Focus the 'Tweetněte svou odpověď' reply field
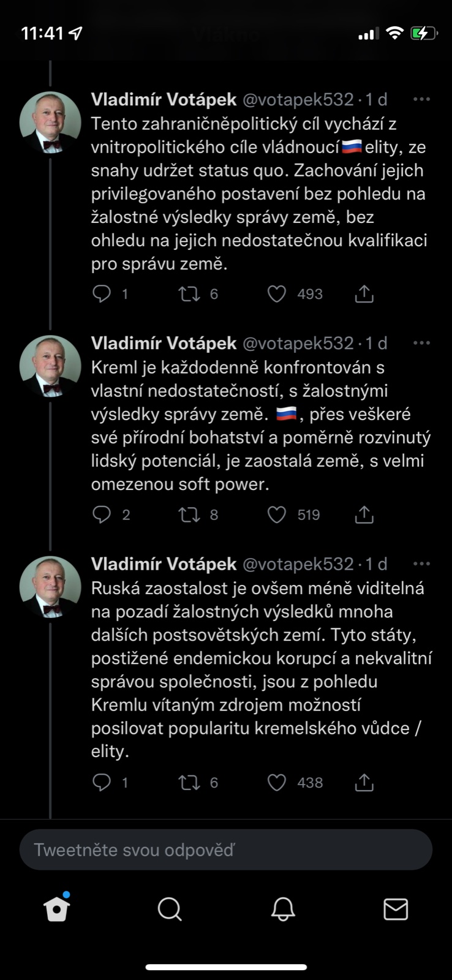This screenshot has height=980, width=452. [226, 850]
